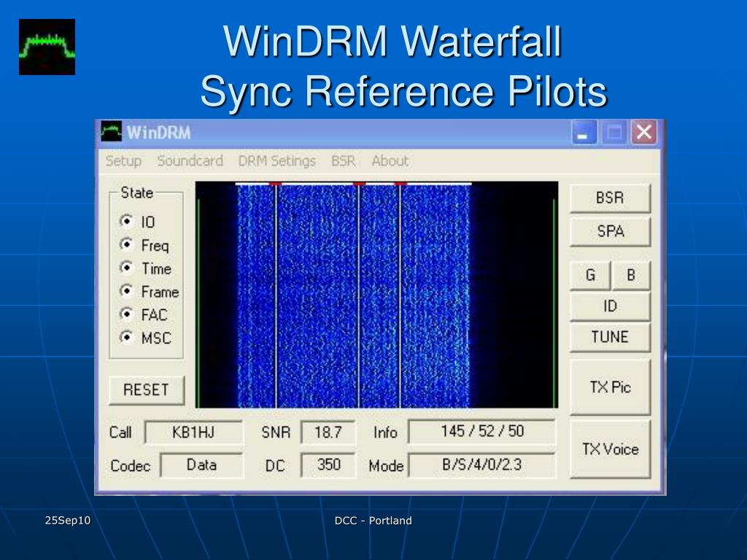Click the DC field showing 350
This screenshot has width=747, height=560.
[328, 464]
